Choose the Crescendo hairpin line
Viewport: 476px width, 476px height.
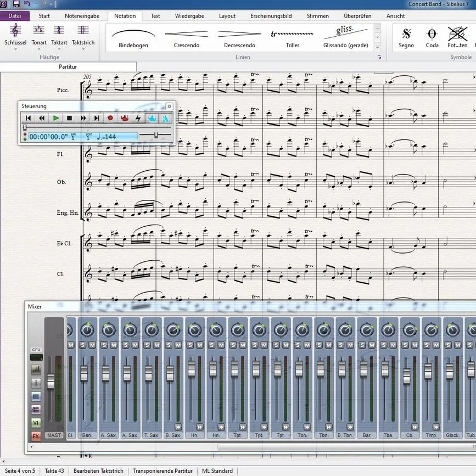click(187, 37)
